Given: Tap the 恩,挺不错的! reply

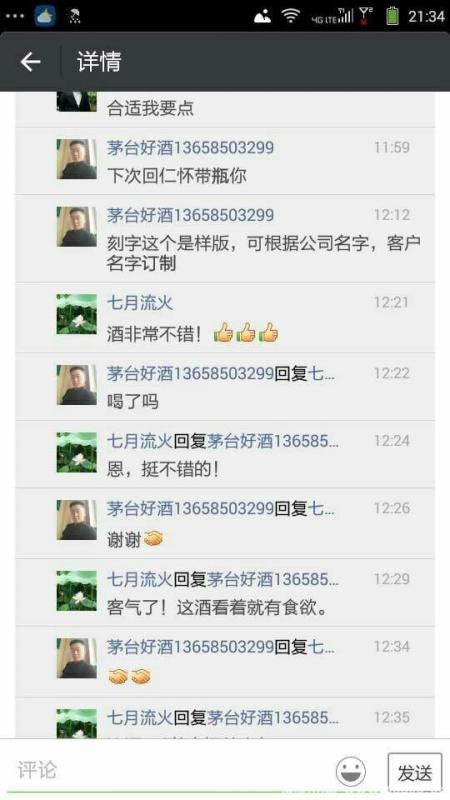Looking at the screenshot, I should tap(163, 469).
